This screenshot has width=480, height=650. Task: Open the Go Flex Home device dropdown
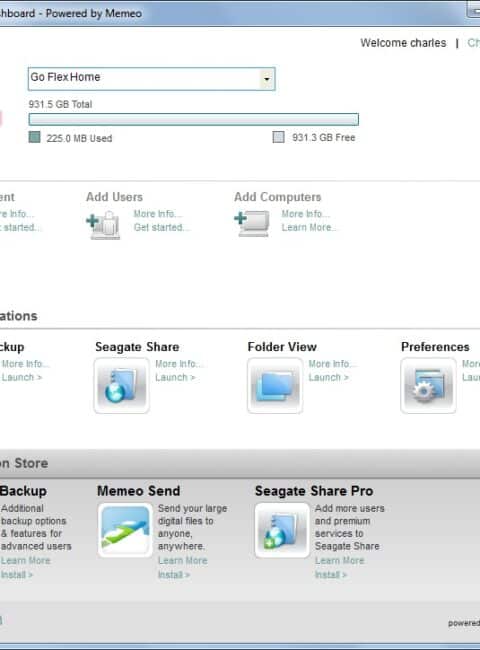pos(151,78)
